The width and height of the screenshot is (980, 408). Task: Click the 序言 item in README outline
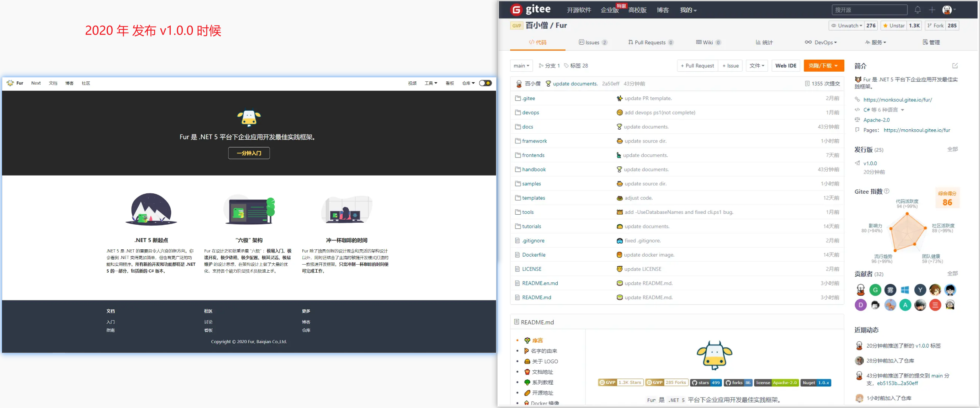537,340
